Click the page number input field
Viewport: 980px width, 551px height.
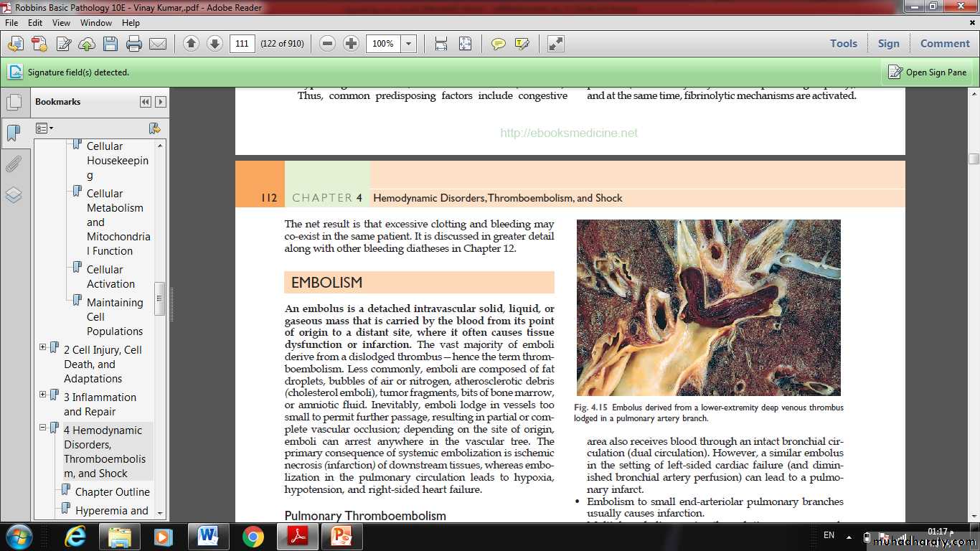coord(242,44)
